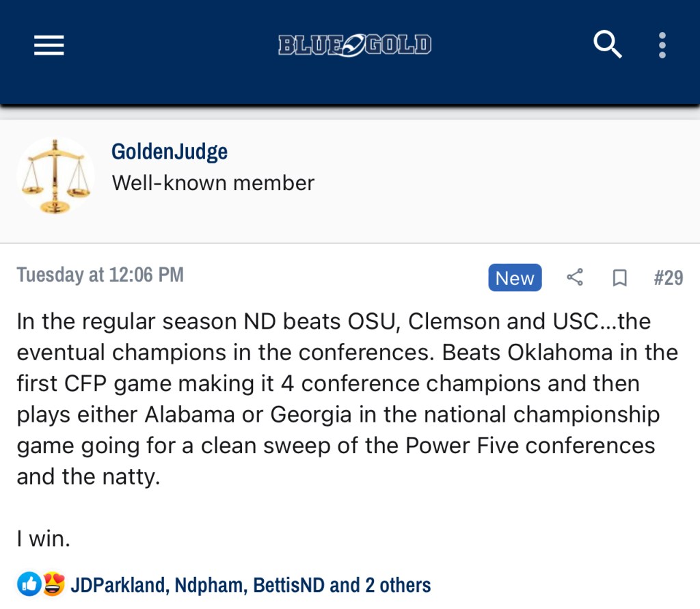Share this post via the share icon
Image resolution: width=700 pixels, height=609 pixels.
point(575,278)
